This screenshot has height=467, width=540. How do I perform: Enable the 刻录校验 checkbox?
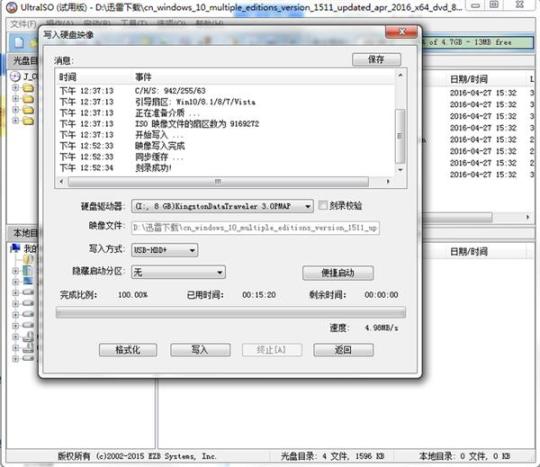[x=323, y=206]
